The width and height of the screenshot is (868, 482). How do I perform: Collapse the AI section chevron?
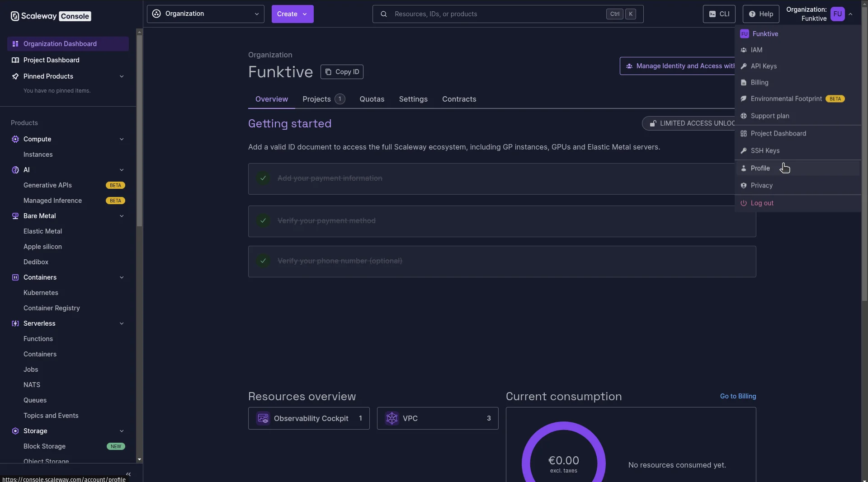122,170
